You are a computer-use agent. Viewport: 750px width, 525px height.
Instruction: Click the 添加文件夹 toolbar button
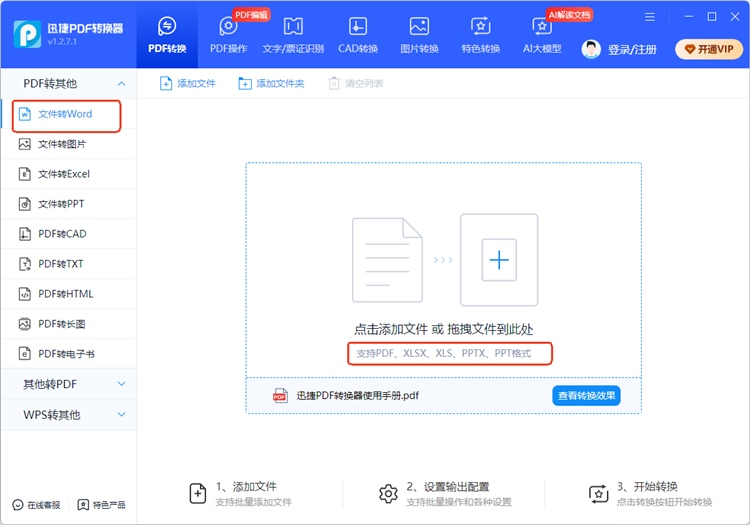(x=271, y=84)
